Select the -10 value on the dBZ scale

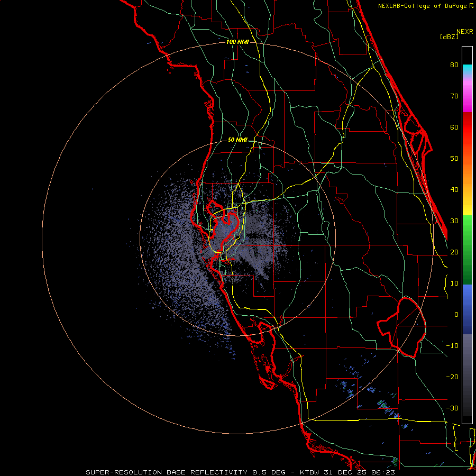[452, 346]
